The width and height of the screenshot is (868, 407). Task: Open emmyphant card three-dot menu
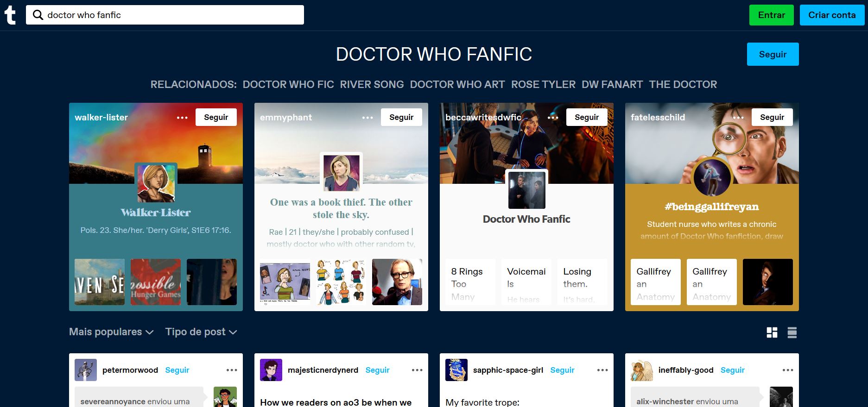pos(367,118)
